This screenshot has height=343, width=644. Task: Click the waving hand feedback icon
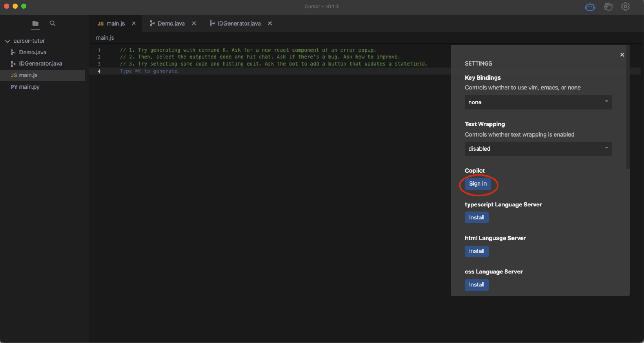pos(608,6)
